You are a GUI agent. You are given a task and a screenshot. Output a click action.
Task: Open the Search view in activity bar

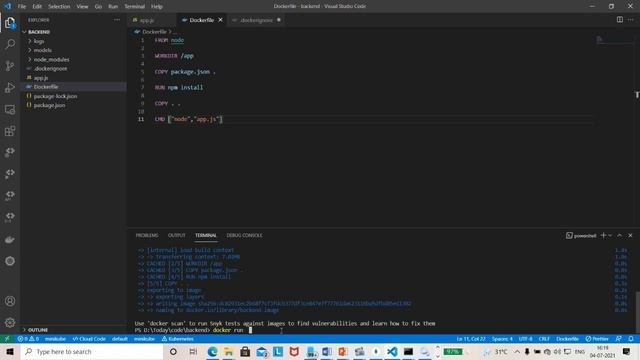click(x=10, y=44)
